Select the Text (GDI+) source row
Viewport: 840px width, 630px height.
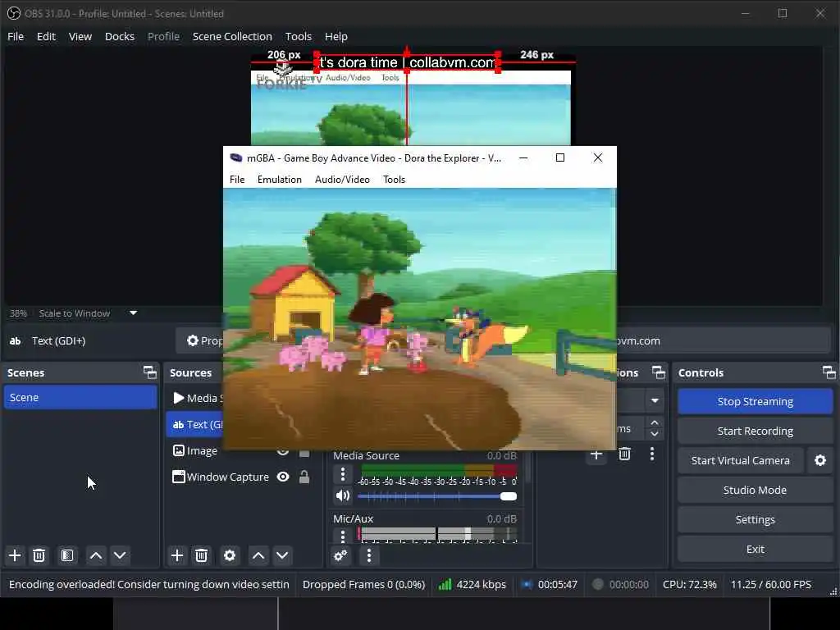[195, 425]
